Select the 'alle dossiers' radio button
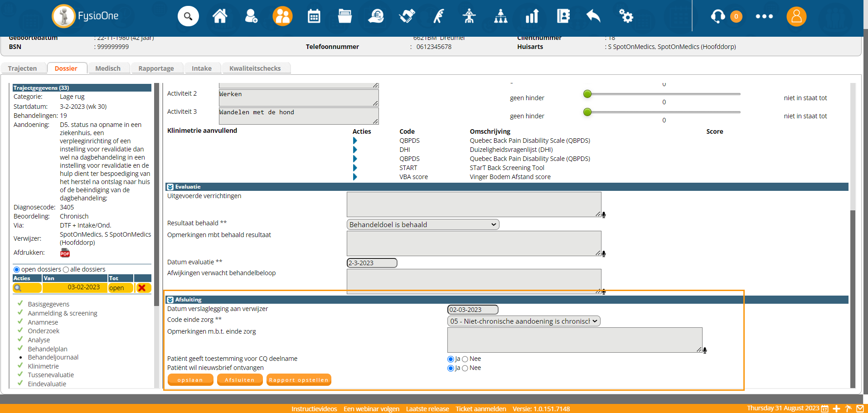The height and width of the screenshot is (413, 868). [x=66, y=270]
